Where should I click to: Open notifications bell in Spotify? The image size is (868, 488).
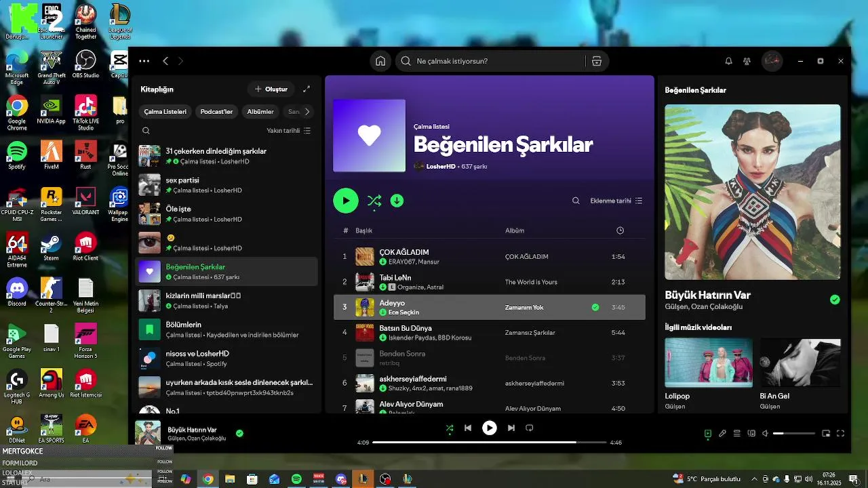pyautogui.click(x=729, y=61)
